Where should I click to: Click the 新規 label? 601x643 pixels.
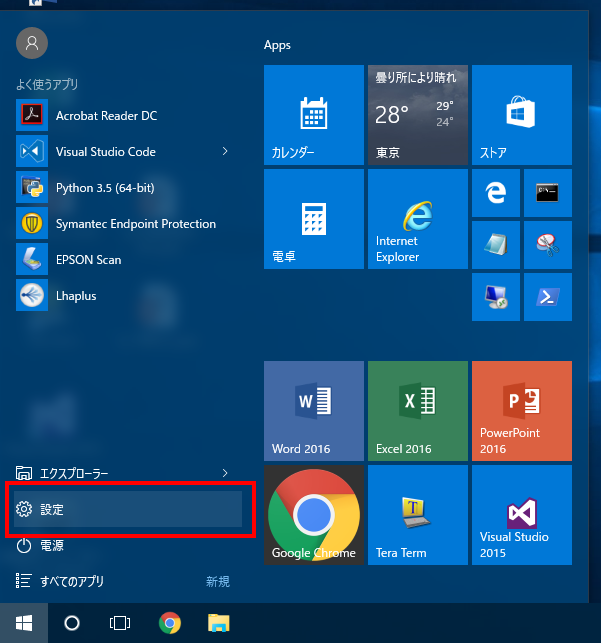pyautogui.click(x=218, y=581)
